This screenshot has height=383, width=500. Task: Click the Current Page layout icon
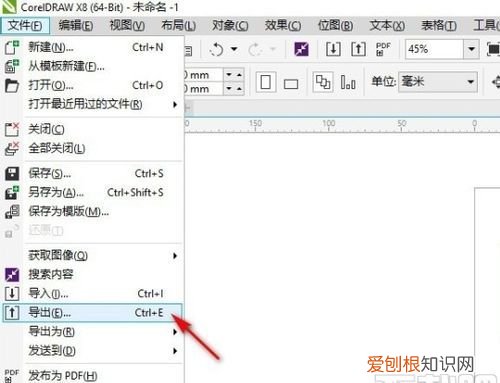pos(348,82)
